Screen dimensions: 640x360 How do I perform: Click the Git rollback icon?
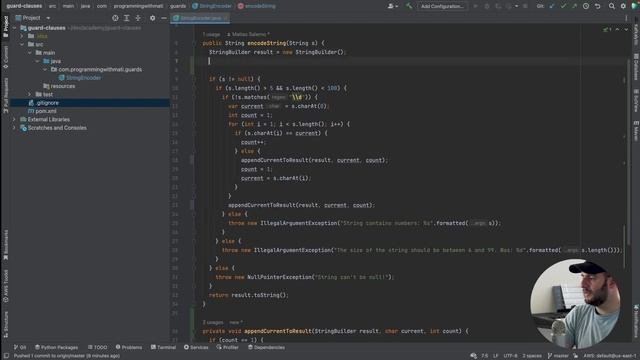pos(598,6)
